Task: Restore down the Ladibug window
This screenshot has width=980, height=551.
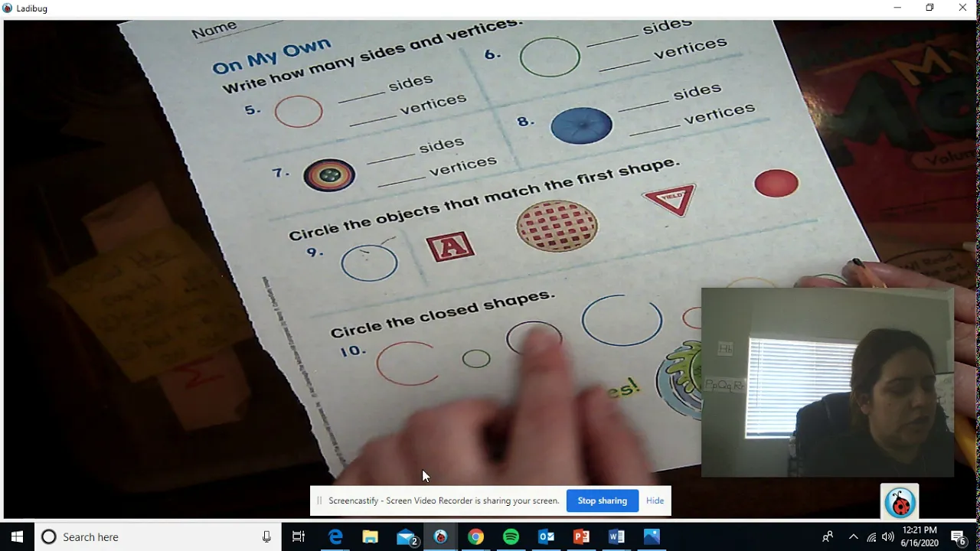Action: coord(929,8)
